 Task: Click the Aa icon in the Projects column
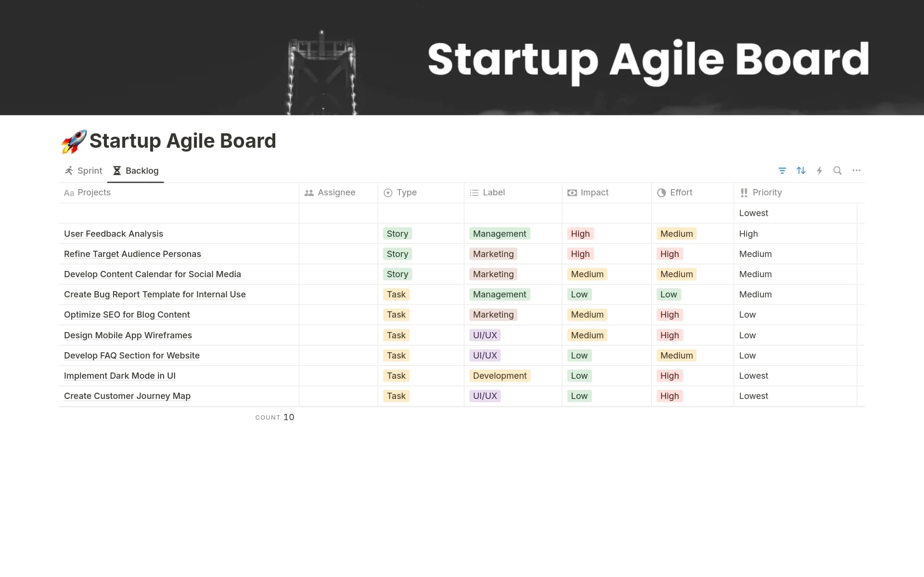coord(69,193)
